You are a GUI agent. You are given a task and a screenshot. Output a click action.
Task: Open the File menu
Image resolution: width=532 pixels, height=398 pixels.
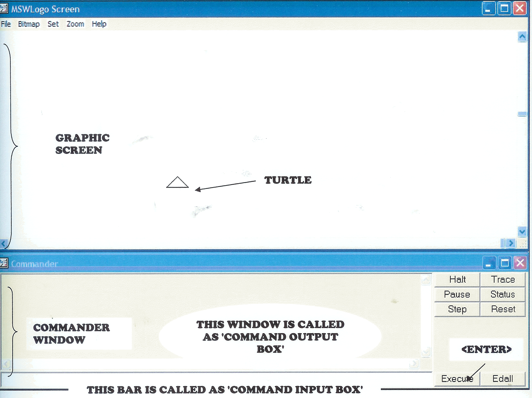coord(6,24)
